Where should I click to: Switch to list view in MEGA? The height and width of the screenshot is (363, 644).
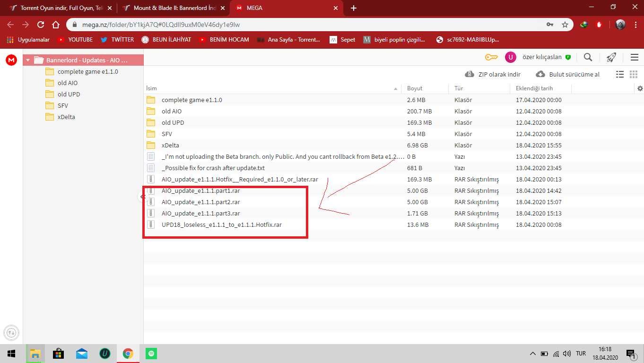click(620, 74)
